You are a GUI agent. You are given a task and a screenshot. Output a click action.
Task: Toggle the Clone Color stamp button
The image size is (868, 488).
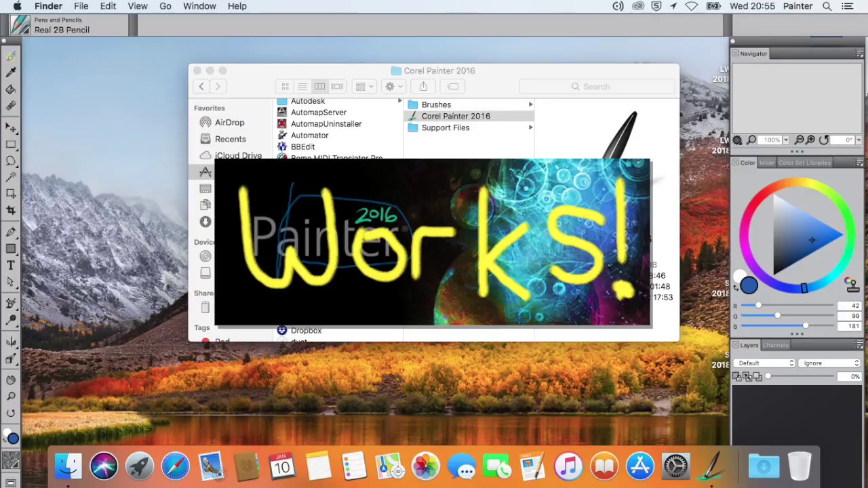point(852,284)
